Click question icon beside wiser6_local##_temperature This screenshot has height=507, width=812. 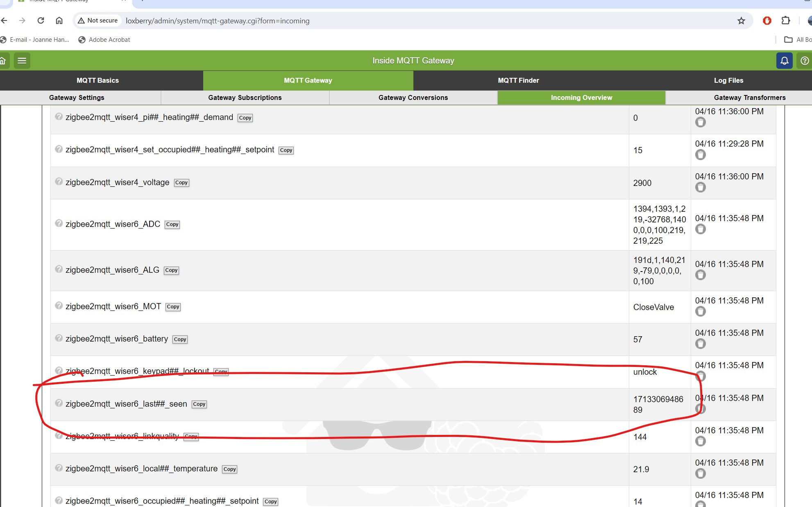tap(59, 468)
